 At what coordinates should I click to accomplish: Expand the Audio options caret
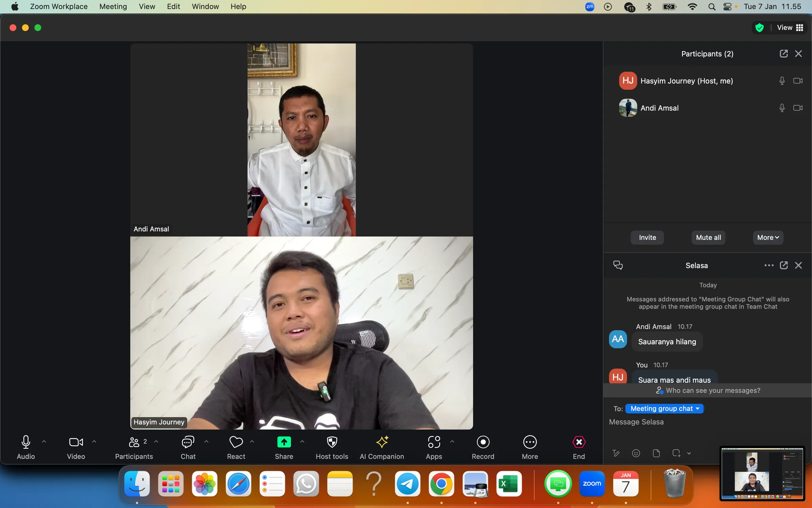pyautogui.click(x=44, y=442)
